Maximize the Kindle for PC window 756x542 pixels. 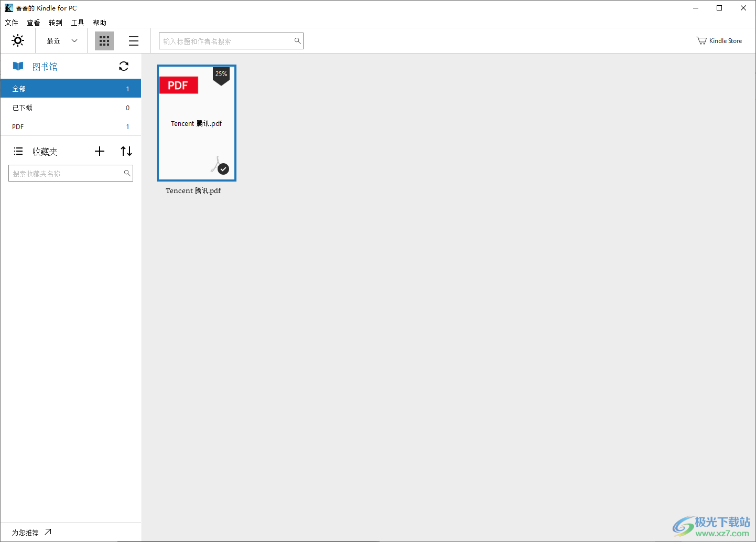click(719, 8)
